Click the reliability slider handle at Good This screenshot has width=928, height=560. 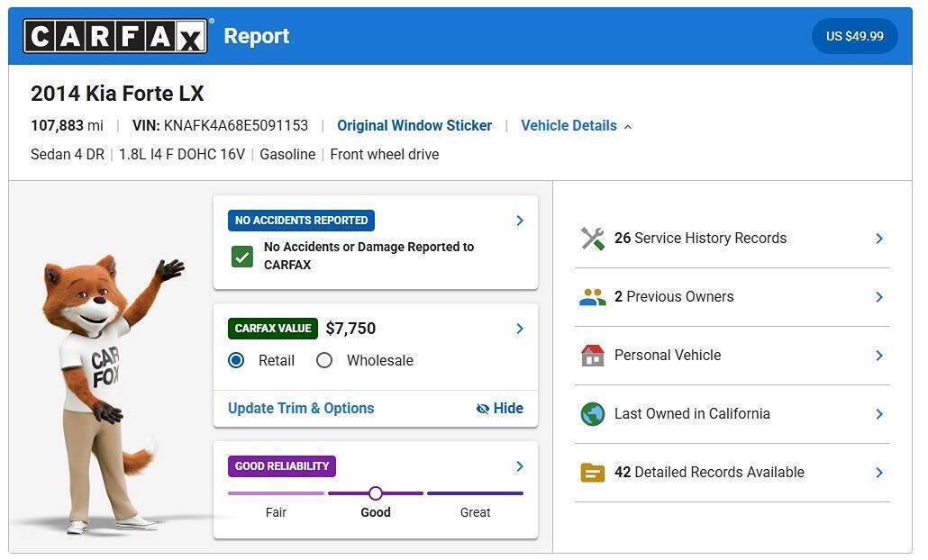[375, 493]
